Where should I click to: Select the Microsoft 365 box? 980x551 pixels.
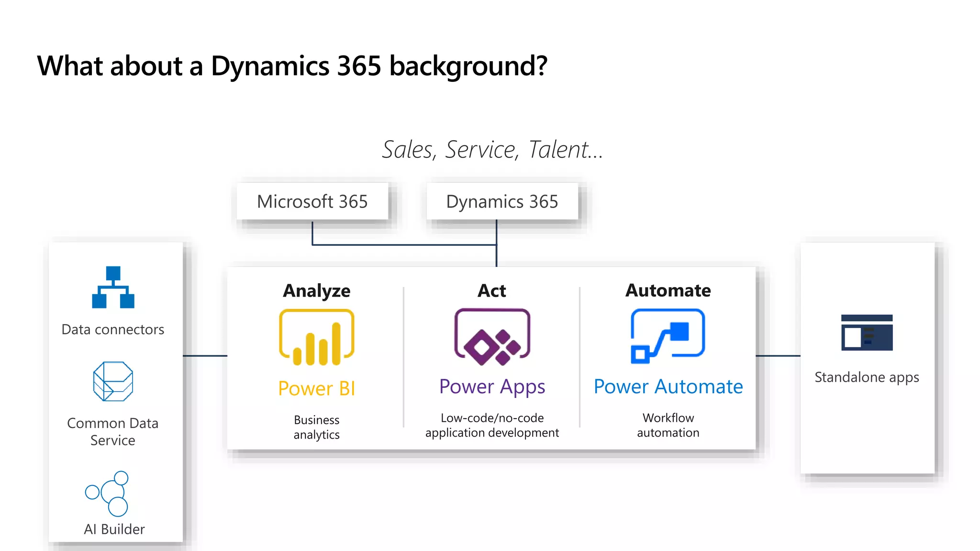(312, 201)
